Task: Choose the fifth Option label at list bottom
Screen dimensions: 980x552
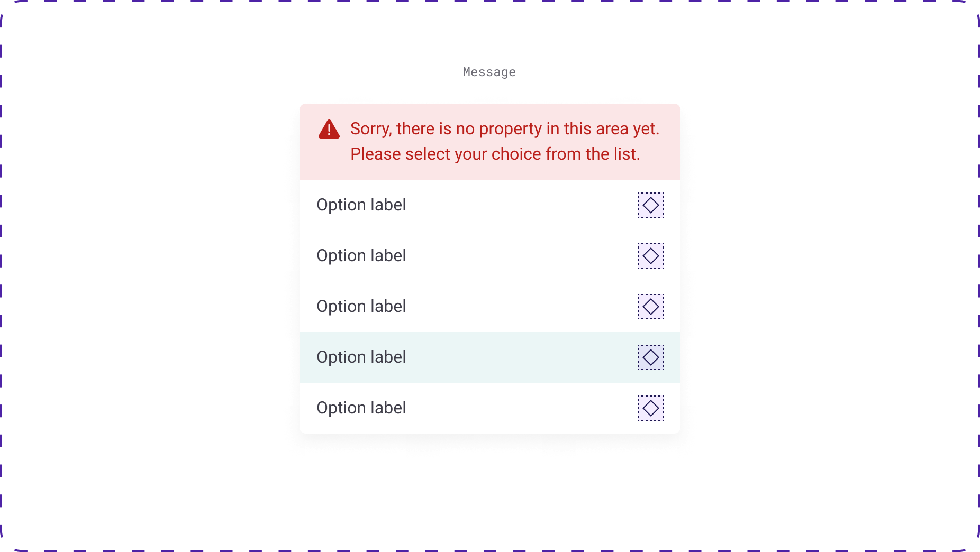Action: point(361,408)
